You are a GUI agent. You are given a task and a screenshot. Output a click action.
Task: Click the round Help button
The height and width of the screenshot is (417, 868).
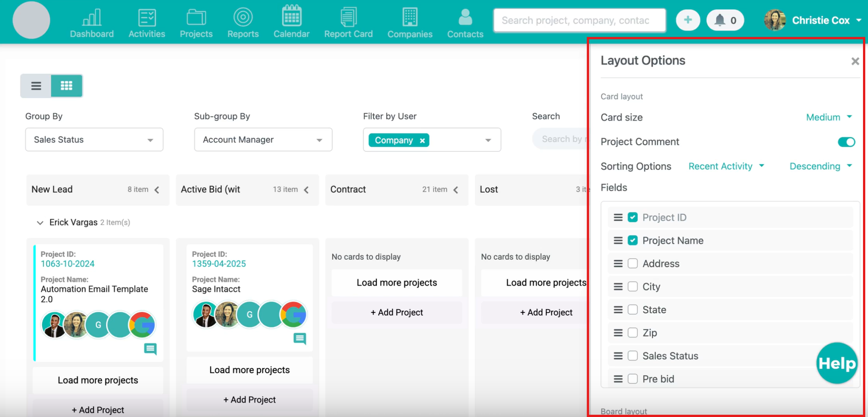coord(837,363)
